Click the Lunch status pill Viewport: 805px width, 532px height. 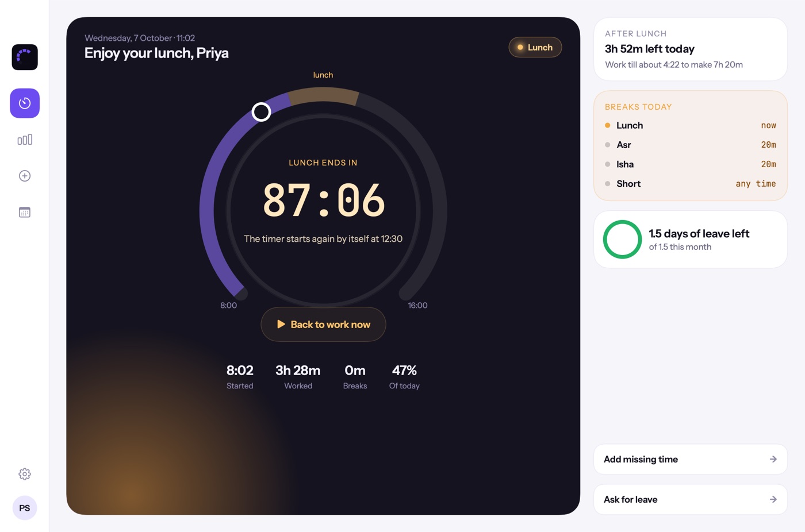coord(535,47)
